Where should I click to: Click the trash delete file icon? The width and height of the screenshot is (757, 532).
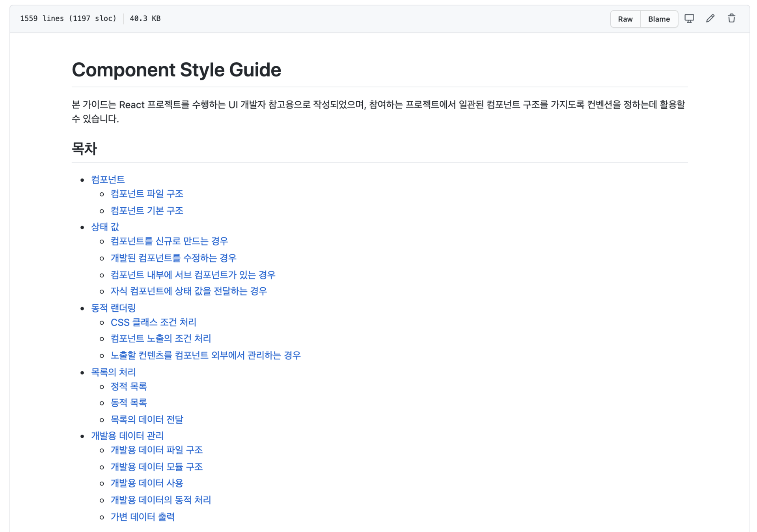coord(731,19)
